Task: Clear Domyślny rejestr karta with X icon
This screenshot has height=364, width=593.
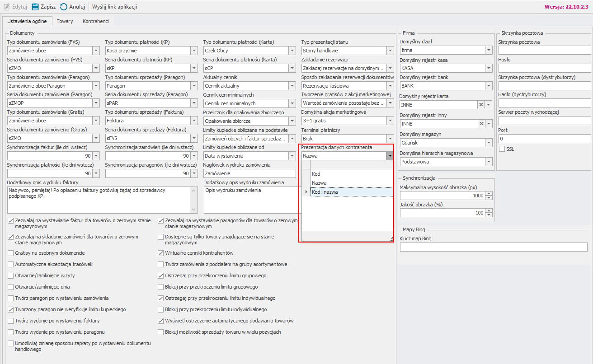Action: click(x=481, y=104)
